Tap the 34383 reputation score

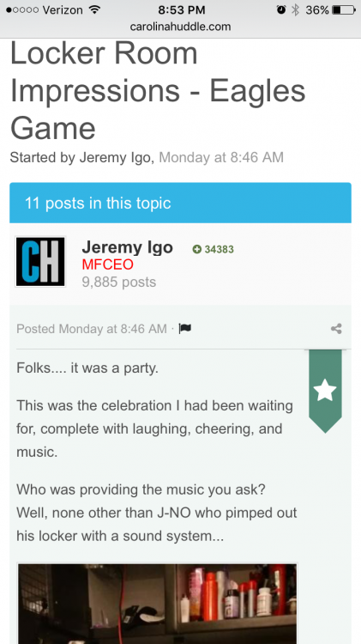click(x=219, y=249)
